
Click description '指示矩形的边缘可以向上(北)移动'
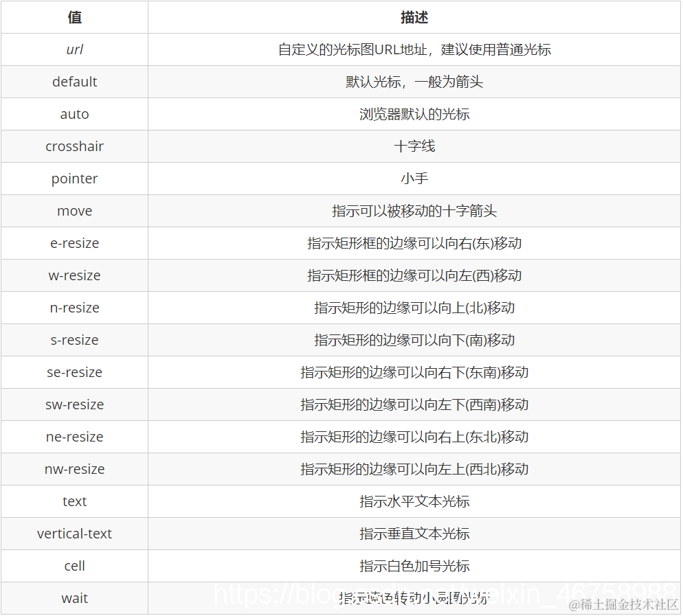(414, 308)
